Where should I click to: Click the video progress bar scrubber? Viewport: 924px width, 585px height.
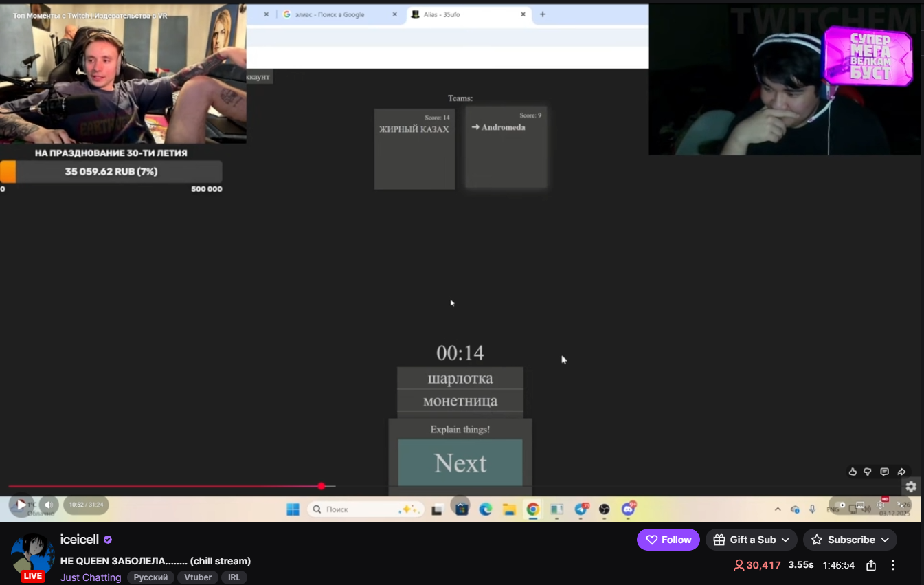coord(322,486)
